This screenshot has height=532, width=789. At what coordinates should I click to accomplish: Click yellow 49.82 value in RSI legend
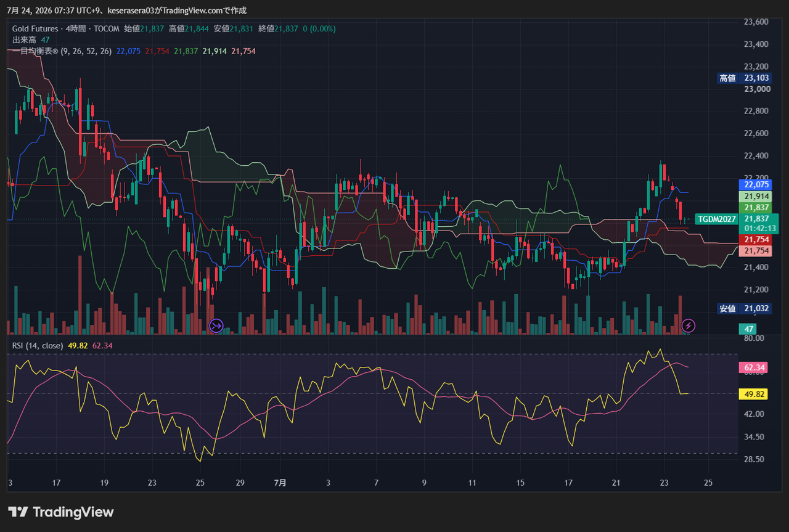[78, 346]
